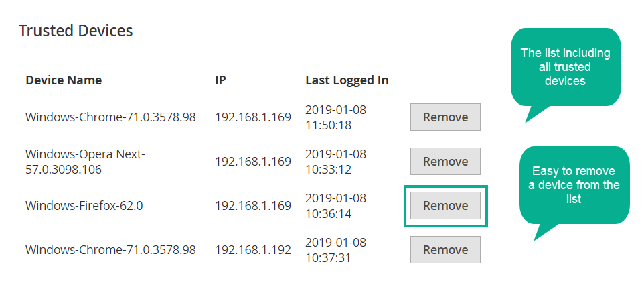Remove the Chrome device logged in at 11:50:18

click(x=445, y=117)
